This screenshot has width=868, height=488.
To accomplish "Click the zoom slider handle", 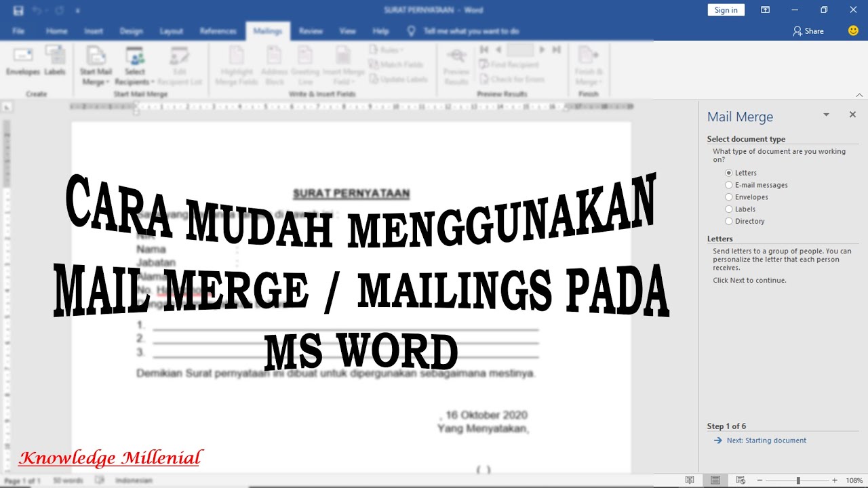I will click(798, 480).
